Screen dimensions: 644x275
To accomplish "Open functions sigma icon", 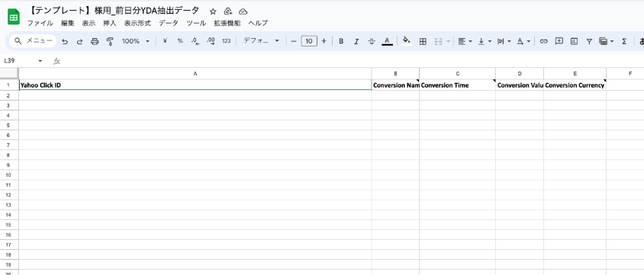I will pyautogui.click(x=624, y=41).
